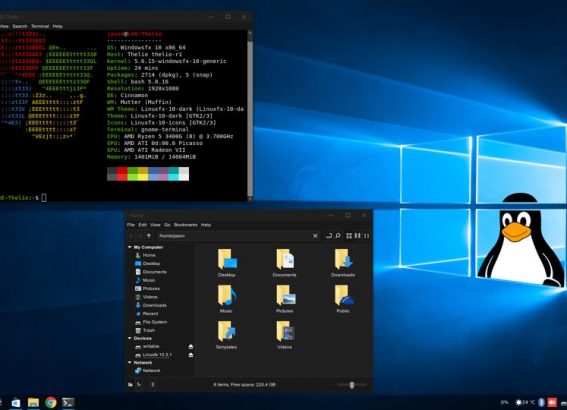Open the Bookmarks menu in file manager

point(186,225)
